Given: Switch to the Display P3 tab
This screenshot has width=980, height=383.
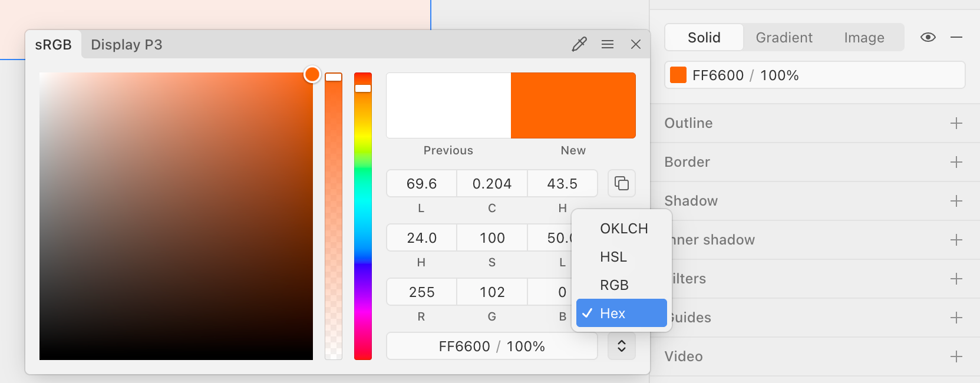Looking at the screenshot, I should pos(126,45).
